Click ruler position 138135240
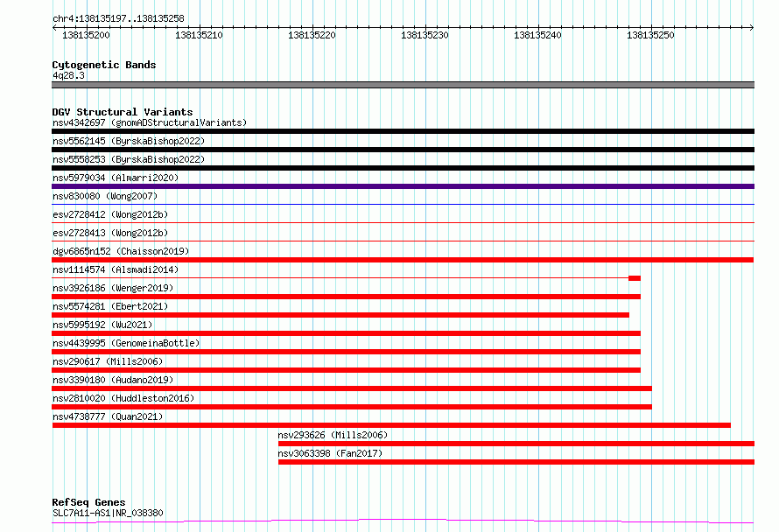The image size is (779, 532). [537, 35]
